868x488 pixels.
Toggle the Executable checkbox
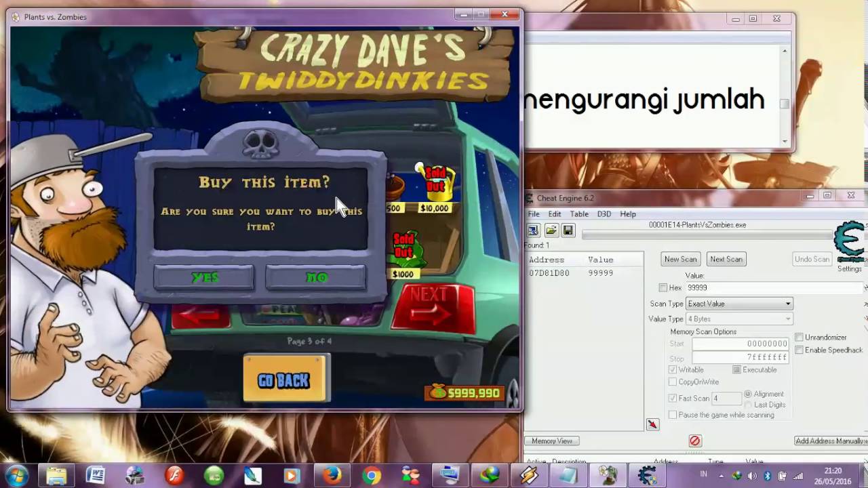coord(736,369)
